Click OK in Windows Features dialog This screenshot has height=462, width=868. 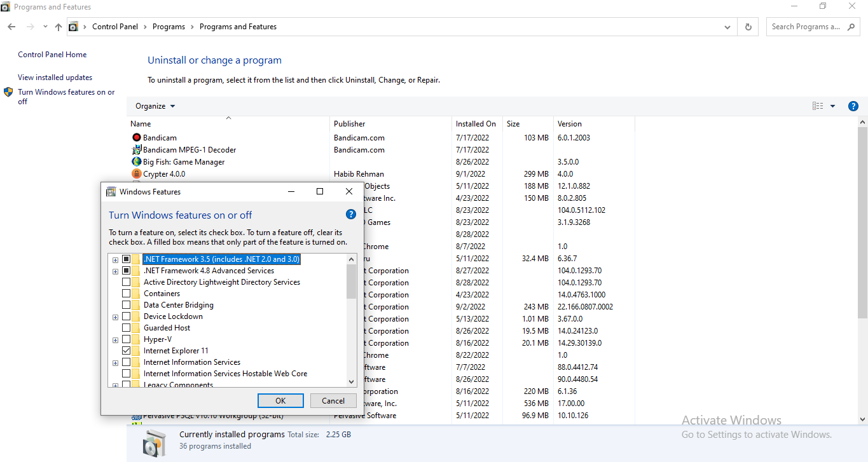[280, 400]
